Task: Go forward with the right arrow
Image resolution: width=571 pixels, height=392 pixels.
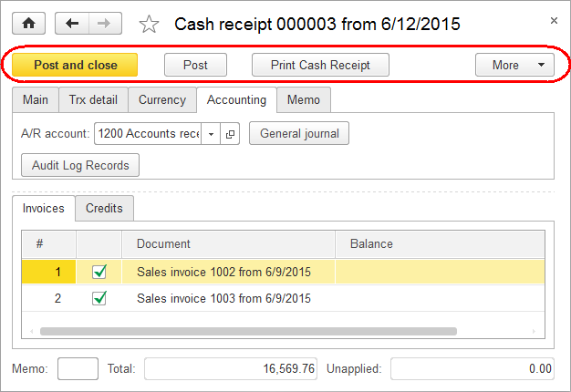Action: pos(105,24)
